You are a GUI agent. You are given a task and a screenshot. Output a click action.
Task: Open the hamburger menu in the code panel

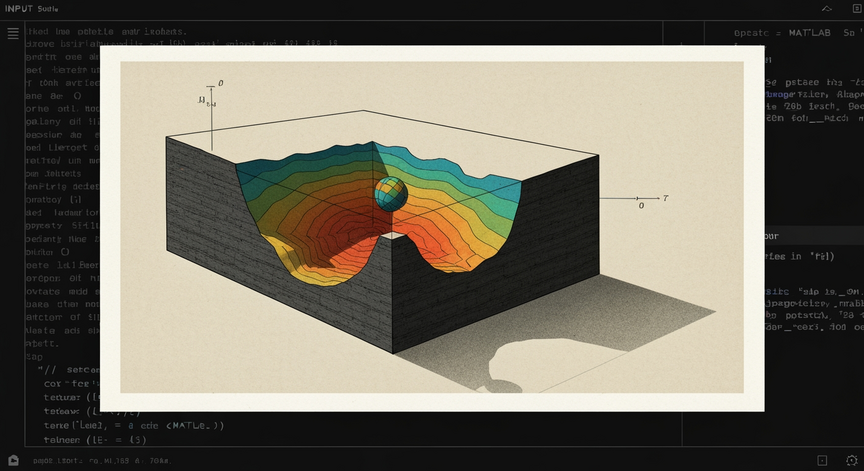coord(13,33)
